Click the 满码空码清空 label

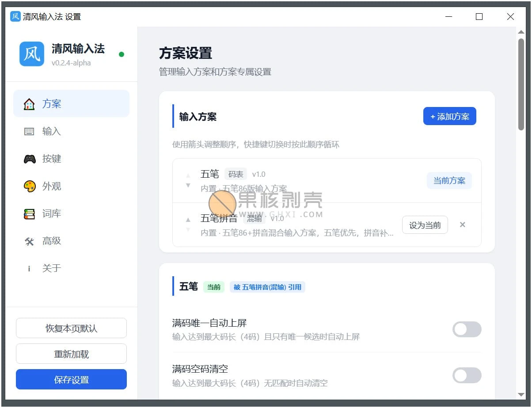(x=200, y=369)
